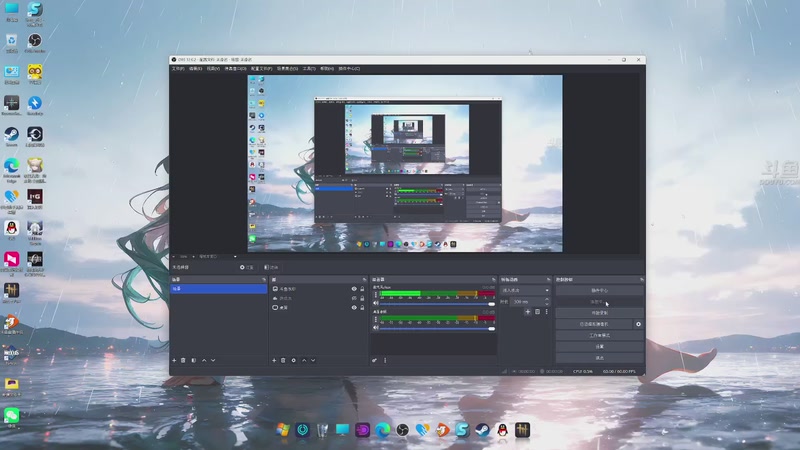Select the highlighted scene in Scenes list

(218, 289)
